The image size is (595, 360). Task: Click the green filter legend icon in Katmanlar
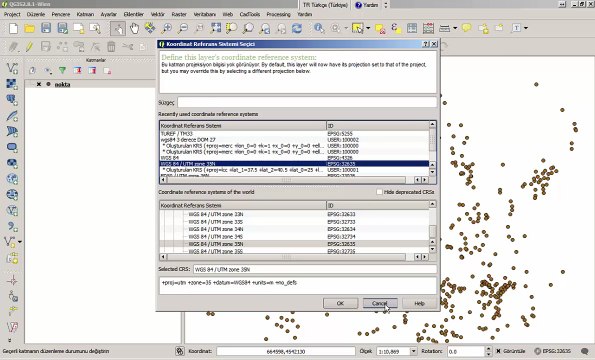(62, 71)
